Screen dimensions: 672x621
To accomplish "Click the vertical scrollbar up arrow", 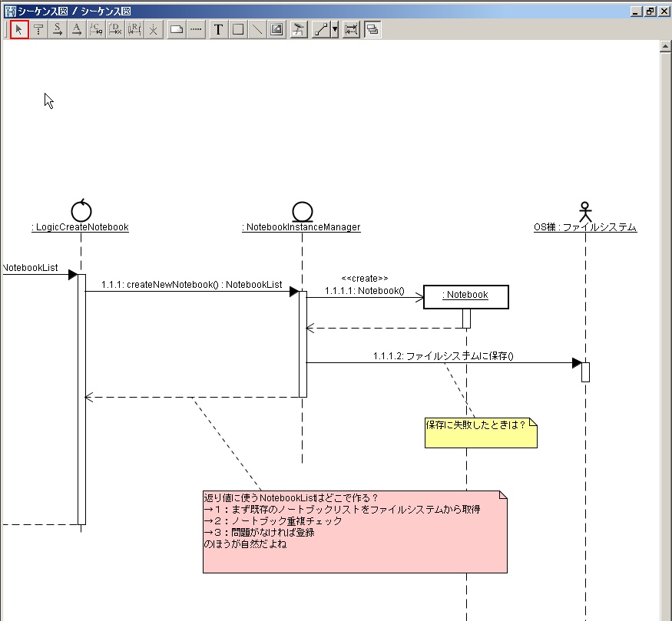I will [665, 46].
